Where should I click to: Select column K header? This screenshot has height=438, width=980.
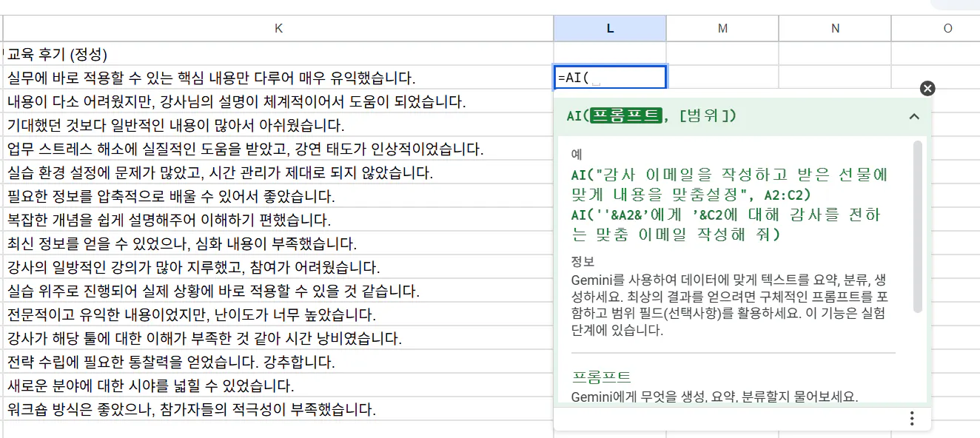point(278,29)
